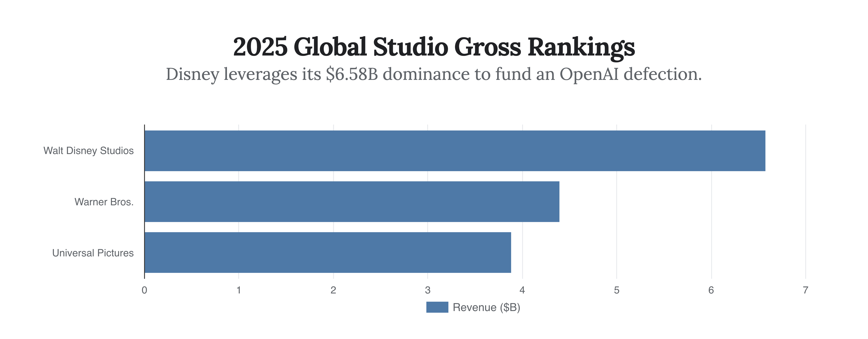This screenshot has width=868, height=339.
Task: Click the 2 tick on x-axis
Action: point(333,290)
